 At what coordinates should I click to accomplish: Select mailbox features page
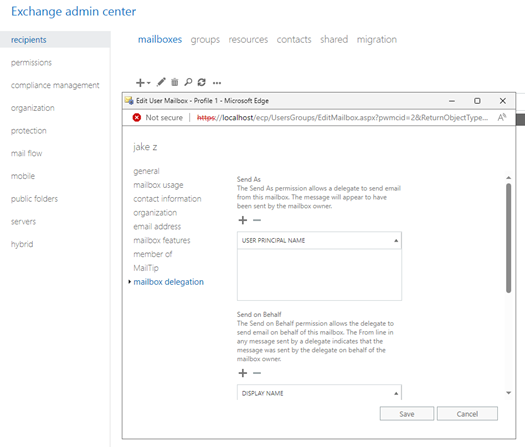tap(162, 240)
